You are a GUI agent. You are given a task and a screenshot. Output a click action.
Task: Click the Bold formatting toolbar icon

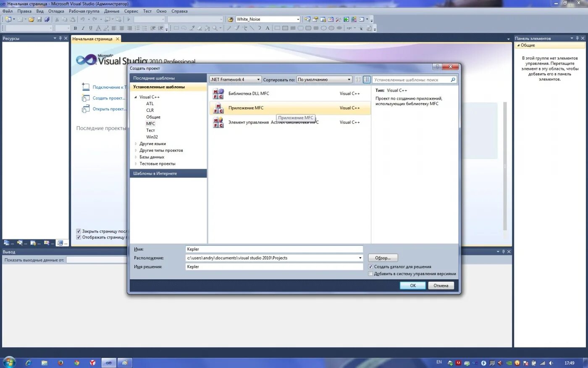point(75,28)
